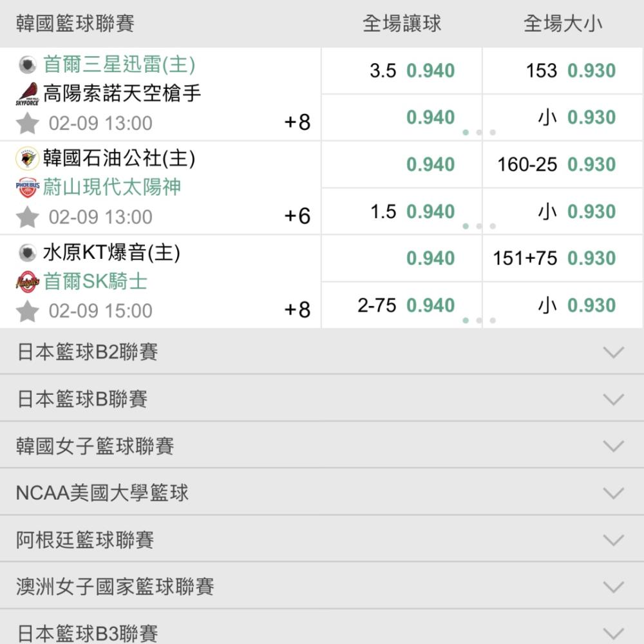
Task: Collapse the 韓國籃球聯賽 header
Action: point(322,23)
